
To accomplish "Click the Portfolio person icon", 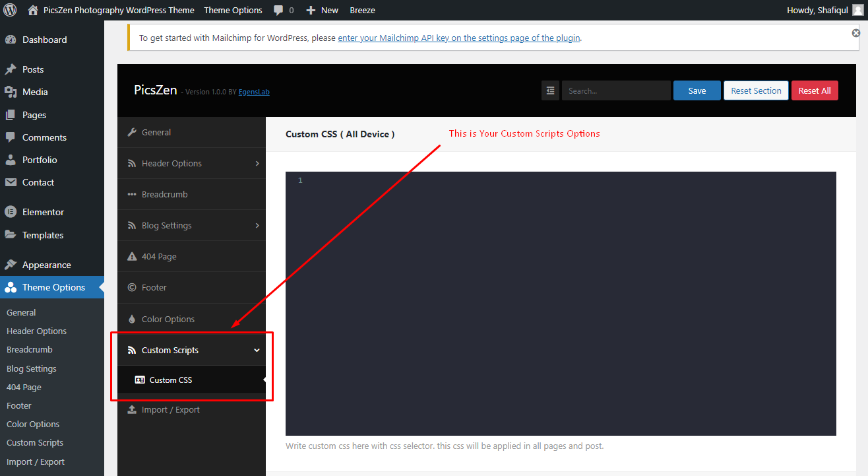I will (11, 160).
